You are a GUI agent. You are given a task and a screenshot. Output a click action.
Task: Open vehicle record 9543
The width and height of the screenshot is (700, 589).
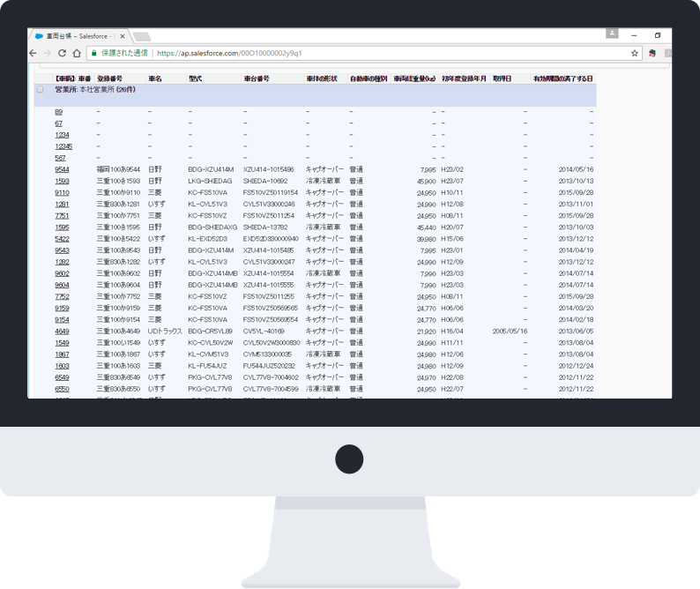pos(62,250)
